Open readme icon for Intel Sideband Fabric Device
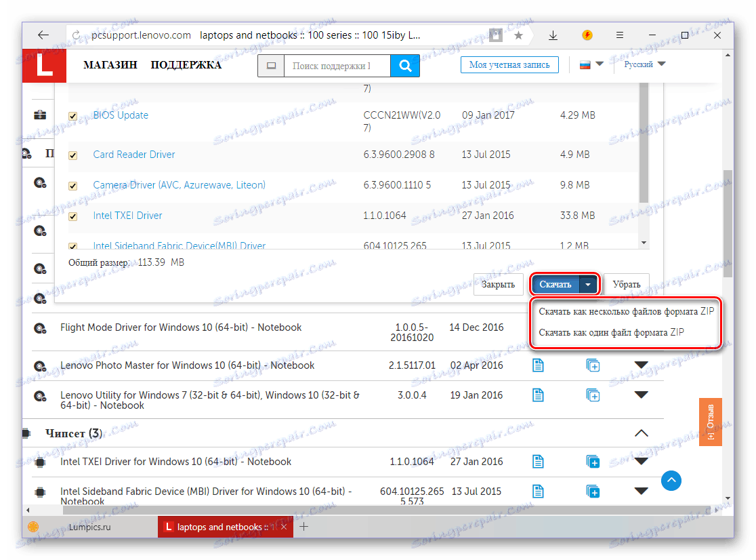Screen dimensions: 756x560 pyautogui.click(x=538, y=492)
